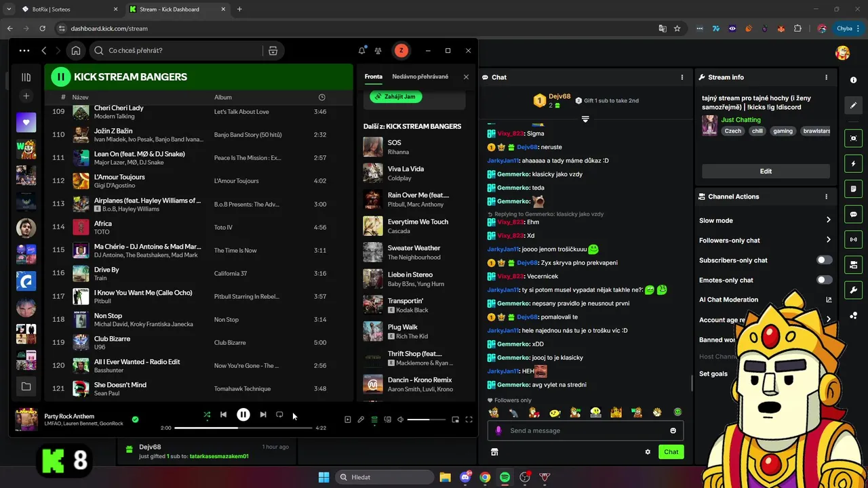The height and width of the screenshot is (488, 868).
Task: Open Spotify from Windows taskbar
Action: 505,477
